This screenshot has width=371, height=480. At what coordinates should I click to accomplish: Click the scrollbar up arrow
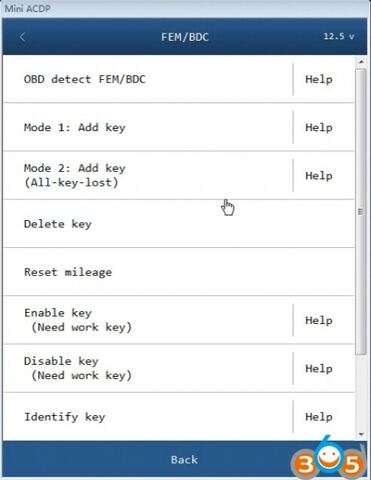coord(361,62)
